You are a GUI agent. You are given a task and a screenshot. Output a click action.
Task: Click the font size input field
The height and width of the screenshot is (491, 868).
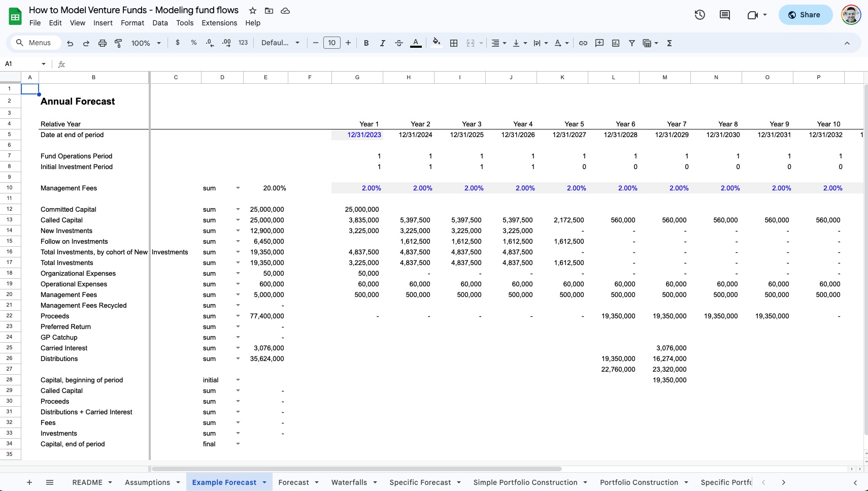coord(331,43)
